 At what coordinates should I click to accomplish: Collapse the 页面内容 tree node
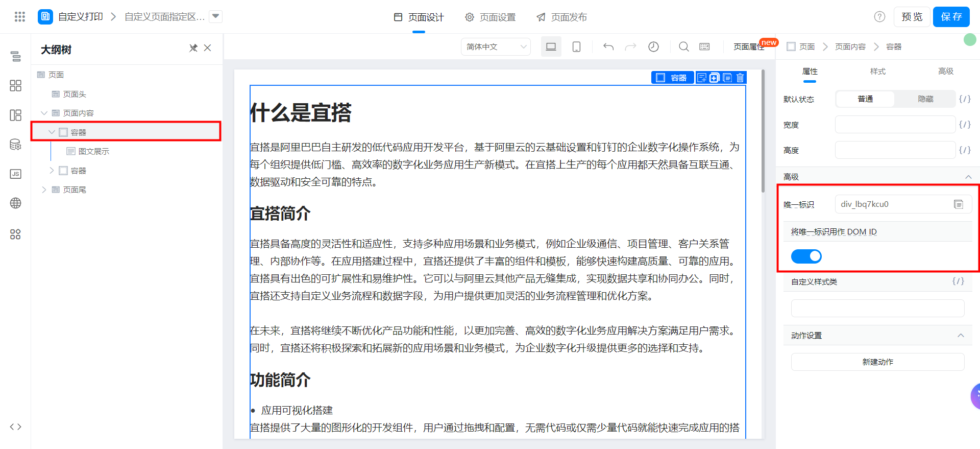point(44,113)
